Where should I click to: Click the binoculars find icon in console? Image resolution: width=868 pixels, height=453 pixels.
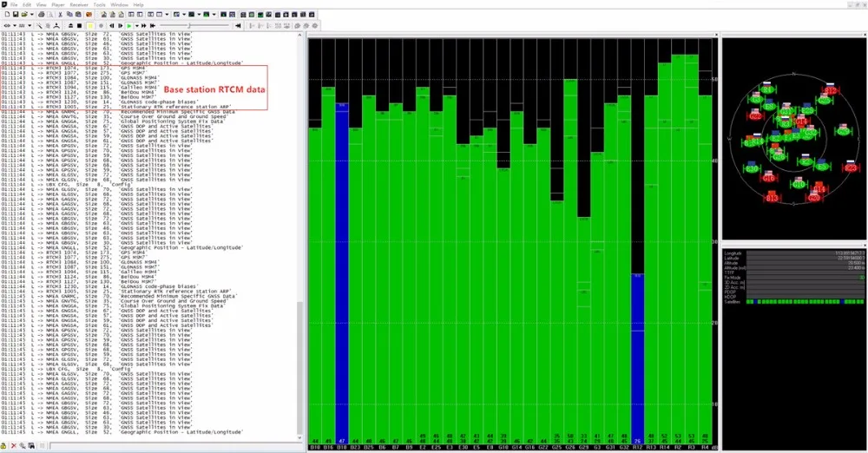(31, 446)
